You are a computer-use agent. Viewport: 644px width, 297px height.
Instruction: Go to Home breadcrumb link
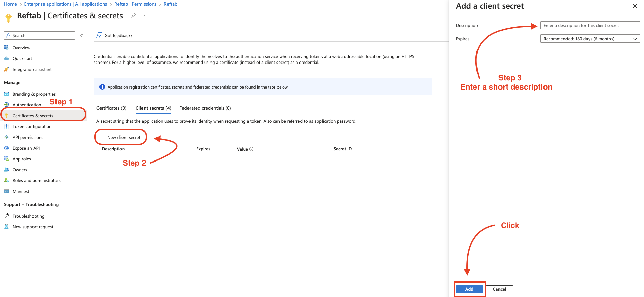(10, 4)
